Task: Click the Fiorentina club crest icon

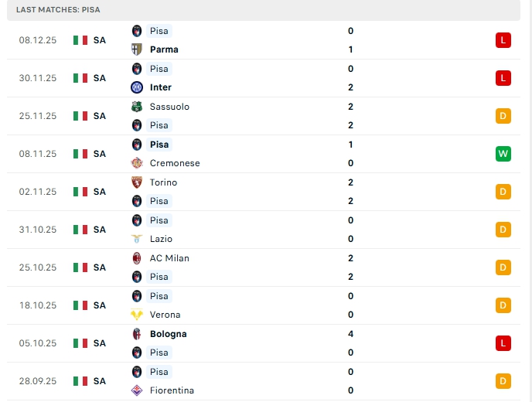Action: [x=137, y=390]
